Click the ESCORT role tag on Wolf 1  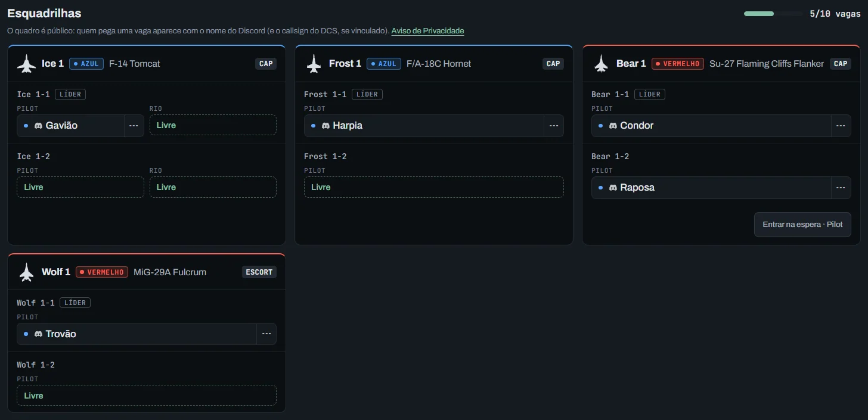tap(259, 272)
